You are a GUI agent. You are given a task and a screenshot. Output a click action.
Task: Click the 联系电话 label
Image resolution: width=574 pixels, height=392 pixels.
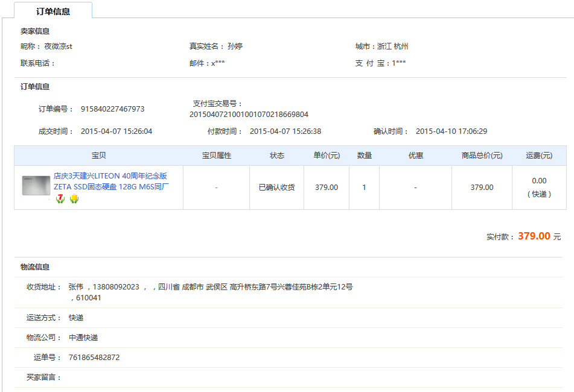click(37, 63)
